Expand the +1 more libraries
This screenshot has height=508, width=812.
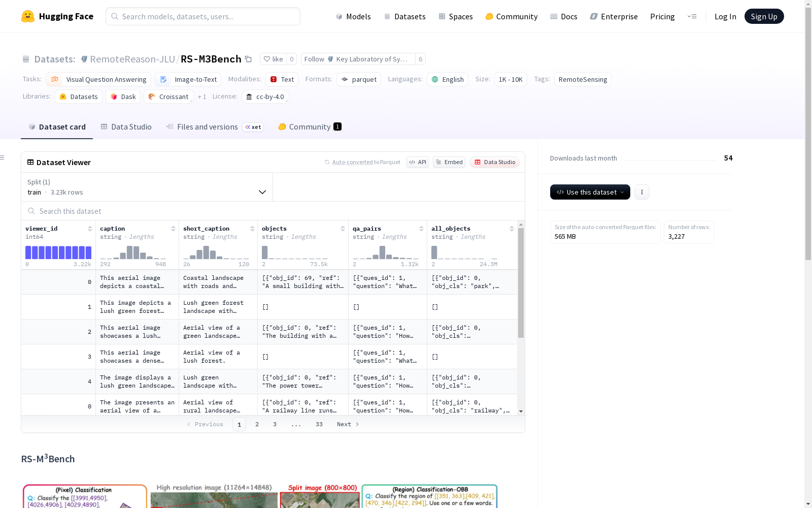click(x=201, y=97)
